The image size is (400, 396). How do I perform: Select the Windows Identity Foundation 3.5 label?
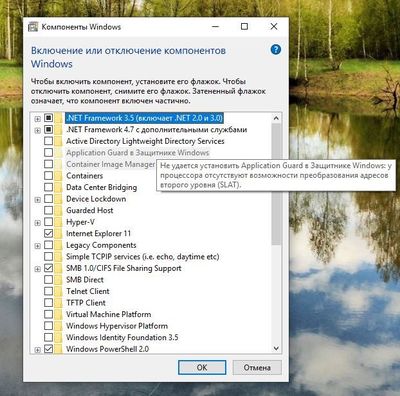coord(122,337)
